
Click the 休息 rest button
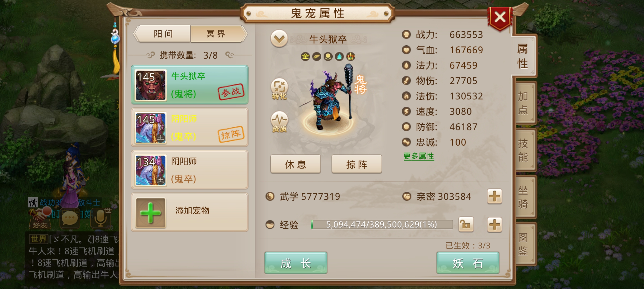click(296, 164)
